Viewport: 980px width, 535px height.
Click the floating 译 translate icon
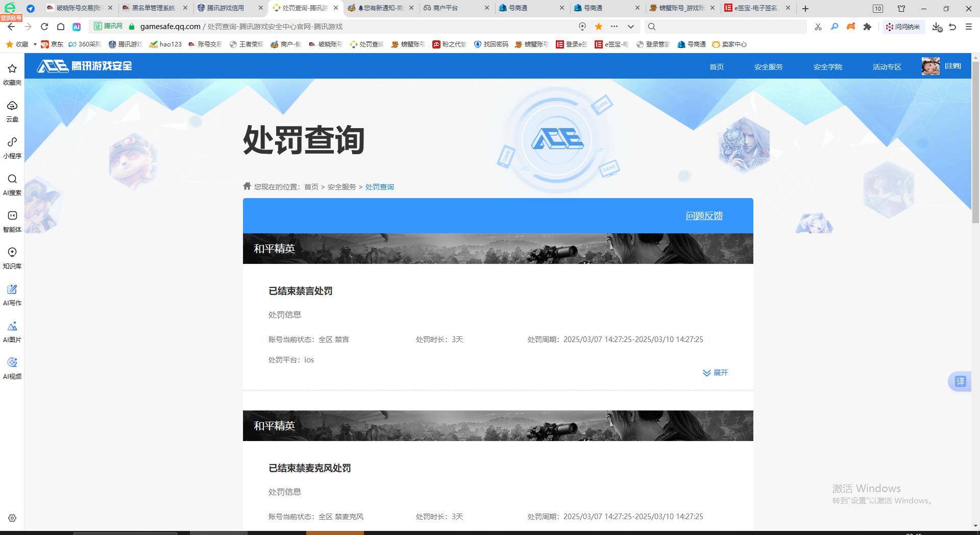pos(960,381)
